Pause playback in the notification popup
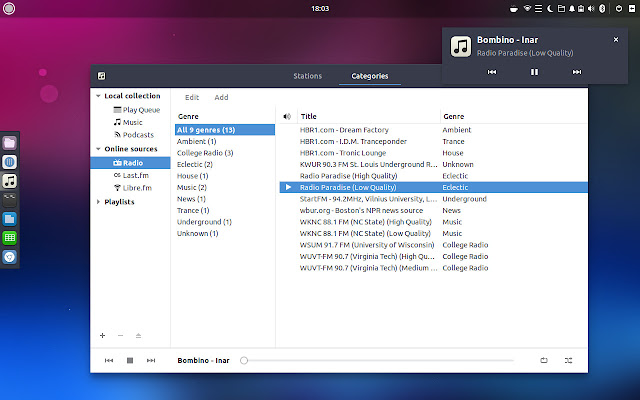 [x=534, y=72]
